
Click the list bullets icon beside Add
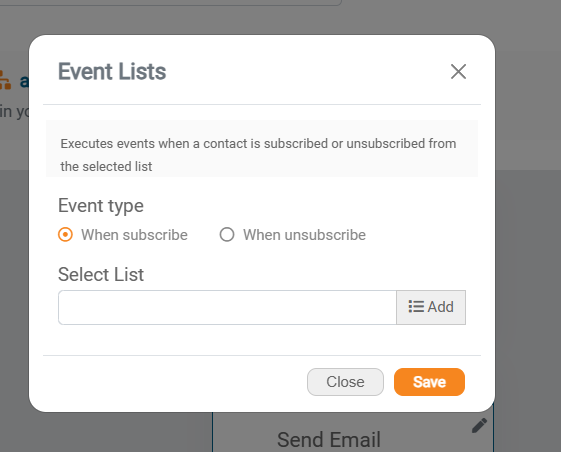(x=416, y=307)
